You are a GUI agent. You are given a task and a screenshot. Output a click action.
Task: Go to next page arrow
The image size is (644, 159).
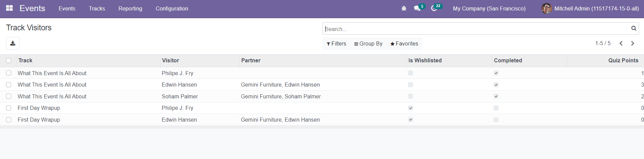tap(633, 43)
